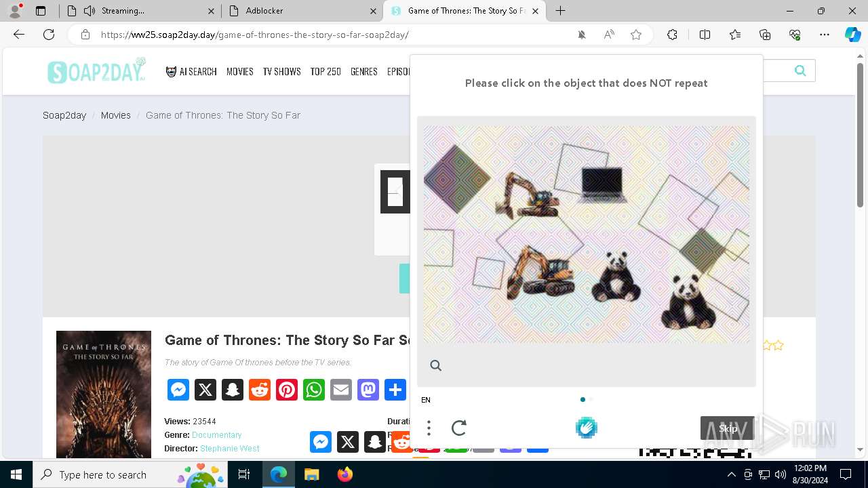Change captcha language EN selector

click(426, 400)
